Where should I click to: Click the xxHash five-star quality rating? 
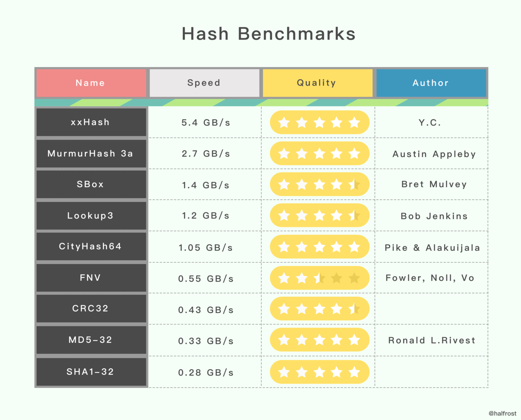(319, 122)
